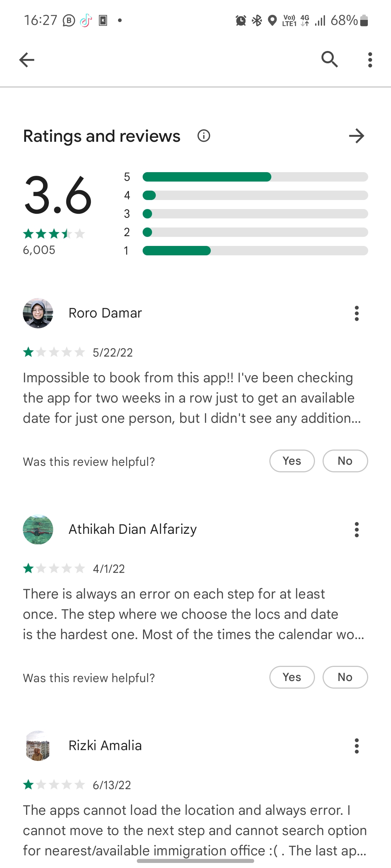Mark Roro Damar's review helpful with Yes
Viewport: 391px width, 868px height.
pyautogui.click(x=292, y=461)
